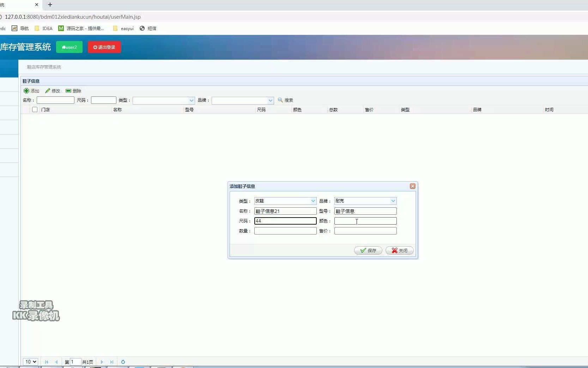Open a new browser tab
588x368 pixels.
(50, 5)
